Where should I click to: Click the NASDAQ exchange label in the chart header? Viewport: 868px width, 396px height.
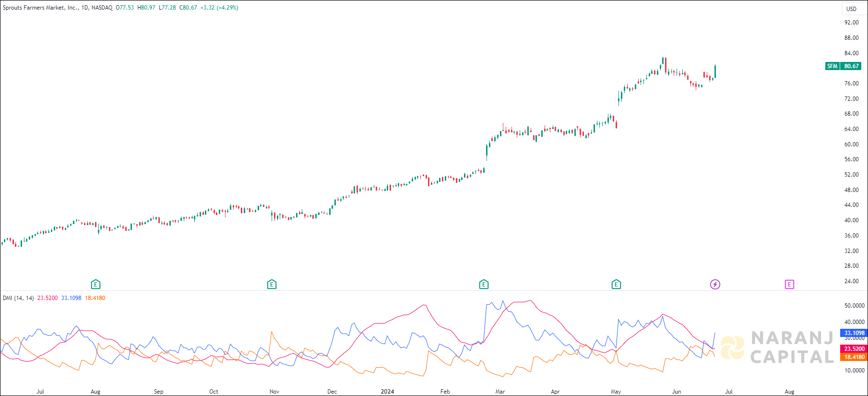[x=102, y=8]
